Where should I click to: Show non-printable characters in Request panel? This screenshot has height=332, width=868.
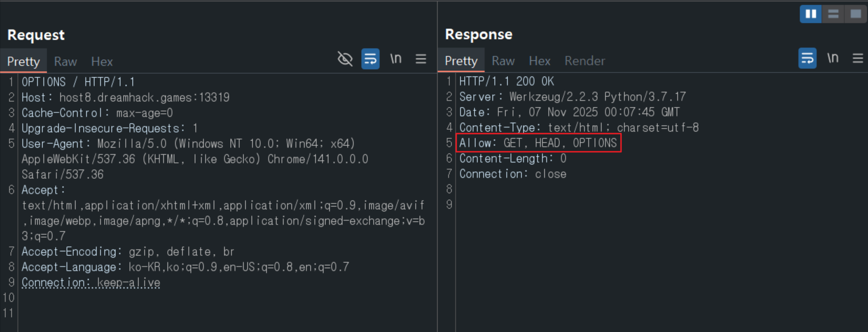(396, 59)
